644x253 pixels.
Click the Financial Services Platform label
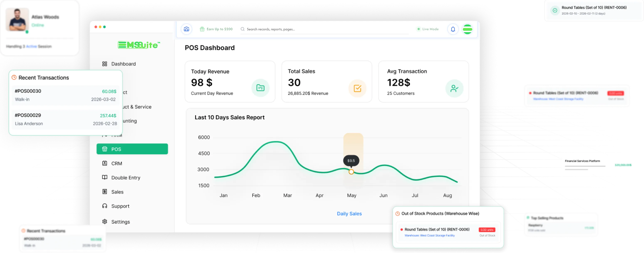click(x=582, y=161)
